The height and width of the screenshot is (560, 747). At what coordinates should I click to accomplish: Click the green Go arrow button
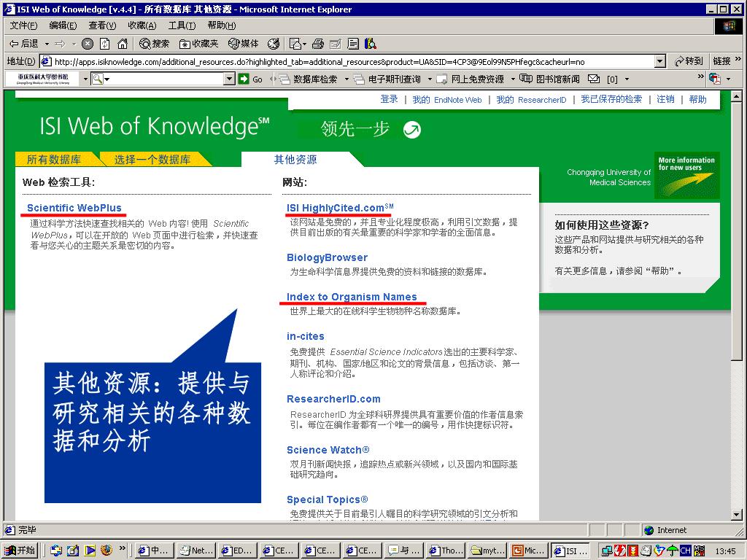point(244,79)
